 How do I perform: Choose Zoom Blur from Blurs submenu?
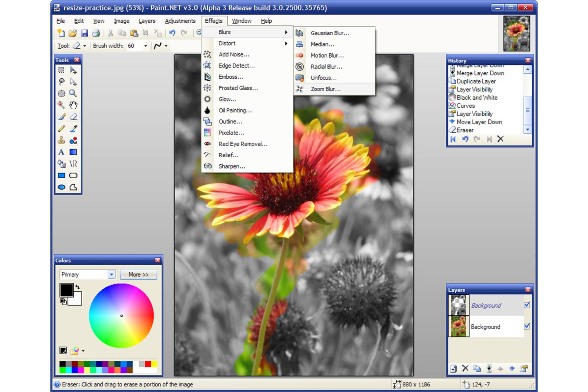click(325, 89)
